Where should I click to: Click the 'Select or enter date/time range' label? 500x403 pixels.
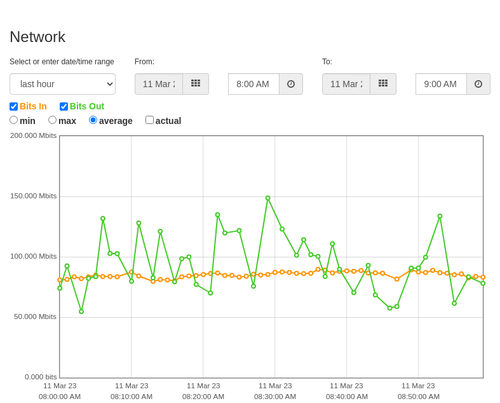point(62,62)
